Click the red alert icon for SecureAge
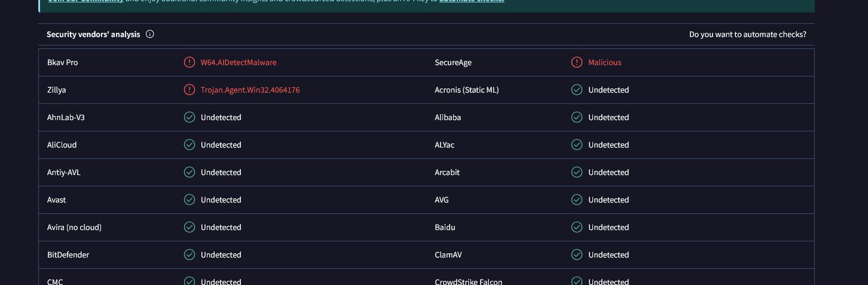The width and height of the screenshot is (868, 285). 577,62
